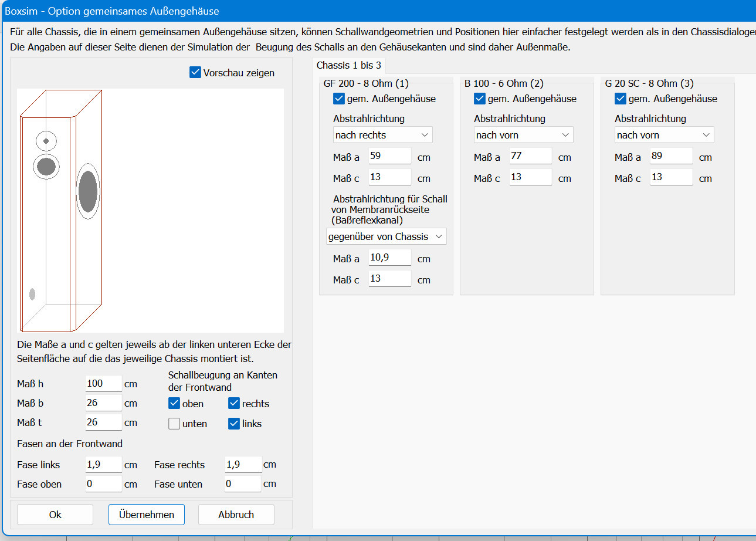Focus the Fase links input field
Viewport: 756px width, 541px height.
point(103,465)
